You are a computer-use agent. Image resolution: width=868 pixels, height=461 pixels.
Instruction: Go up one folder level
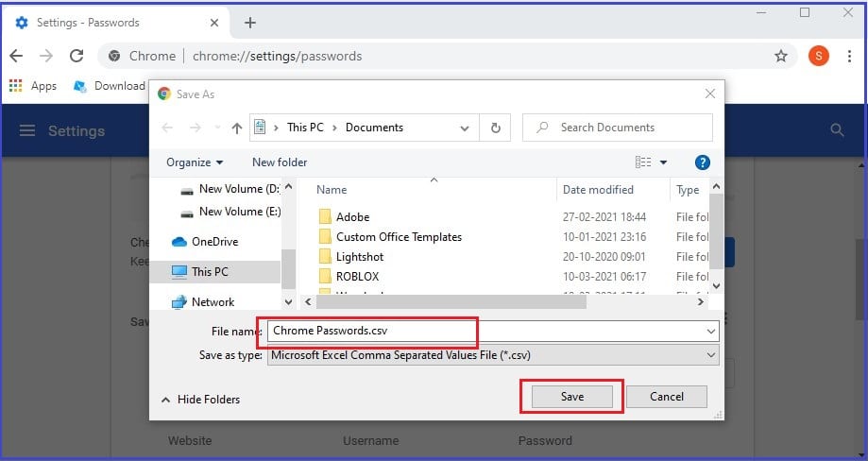click(x=237, y=128)
